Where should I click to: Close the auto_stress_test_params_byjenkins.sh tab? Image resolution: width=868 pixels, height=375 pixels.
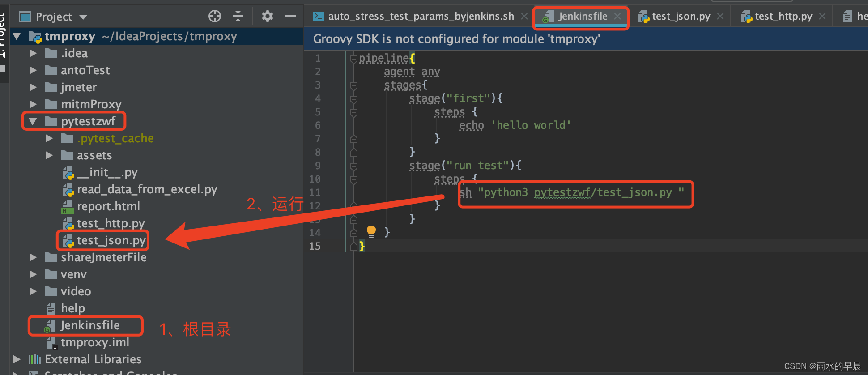524,17
